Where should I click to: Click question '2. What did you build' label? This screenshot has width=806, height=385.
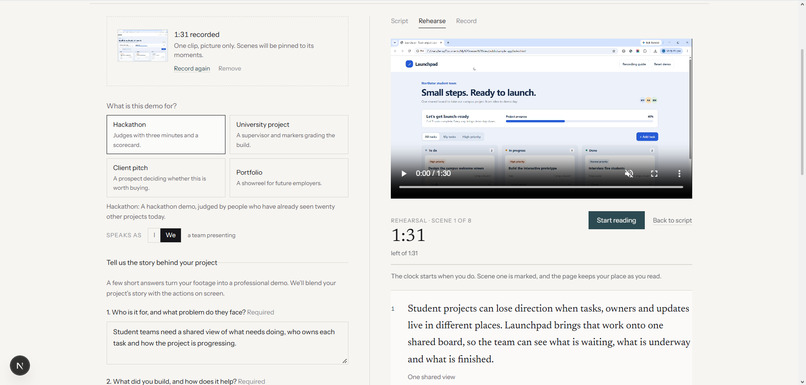(x=186, y=381)
